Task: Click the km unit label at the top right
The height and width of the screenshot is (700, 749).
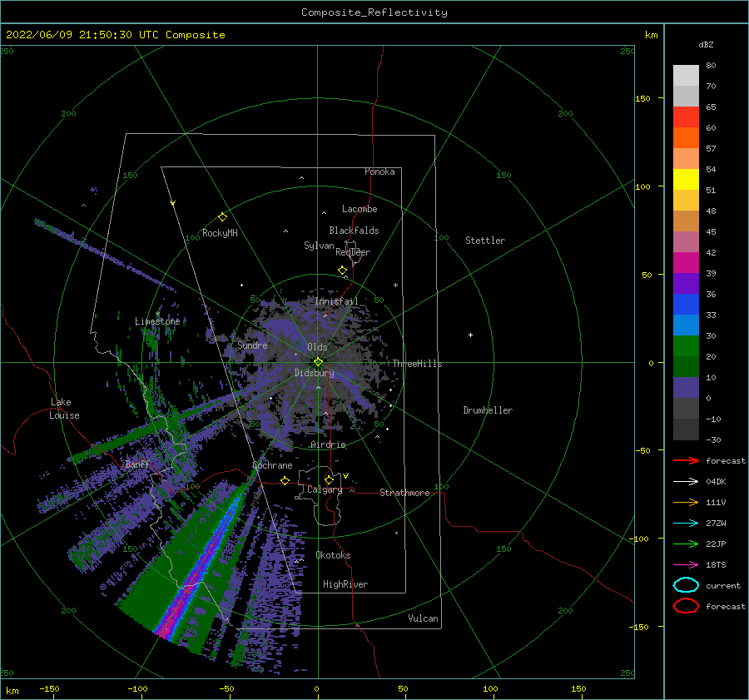Action: (x=652, y=35)
